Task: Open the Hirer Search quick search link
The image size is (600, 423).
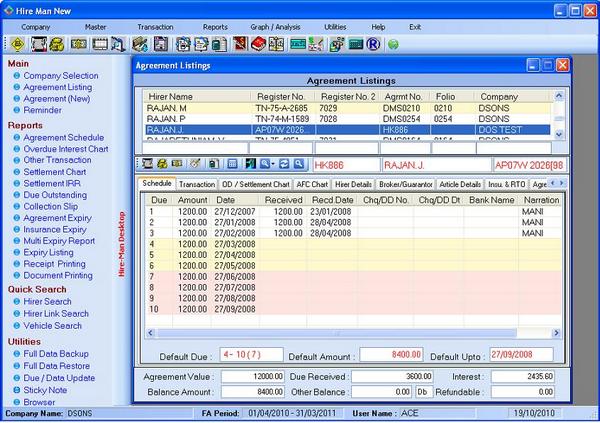Action: coord(47,302)
